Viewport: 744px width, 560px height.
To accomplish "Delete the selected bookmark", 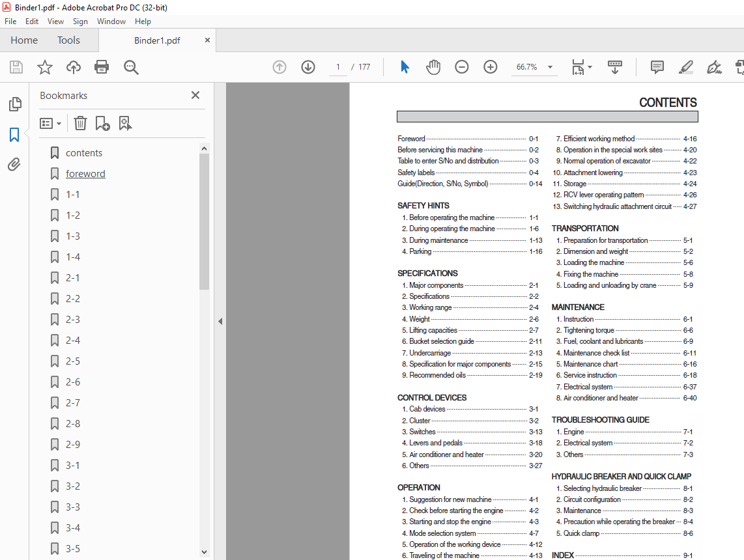I will coord(80,123).
